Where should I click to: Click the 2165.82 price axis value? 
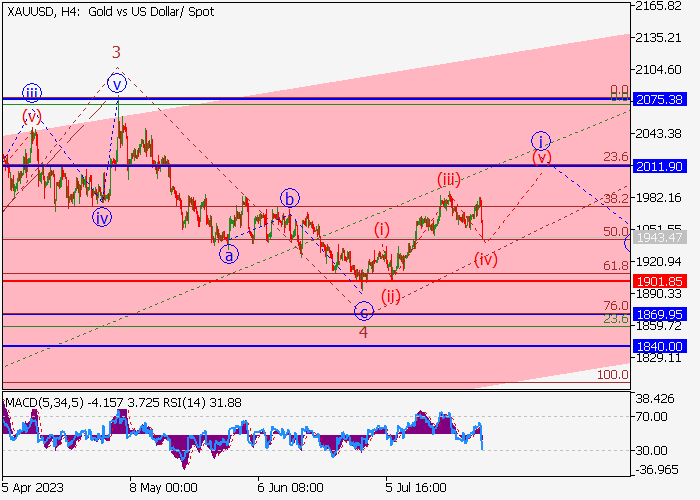[x=658, y=6]
